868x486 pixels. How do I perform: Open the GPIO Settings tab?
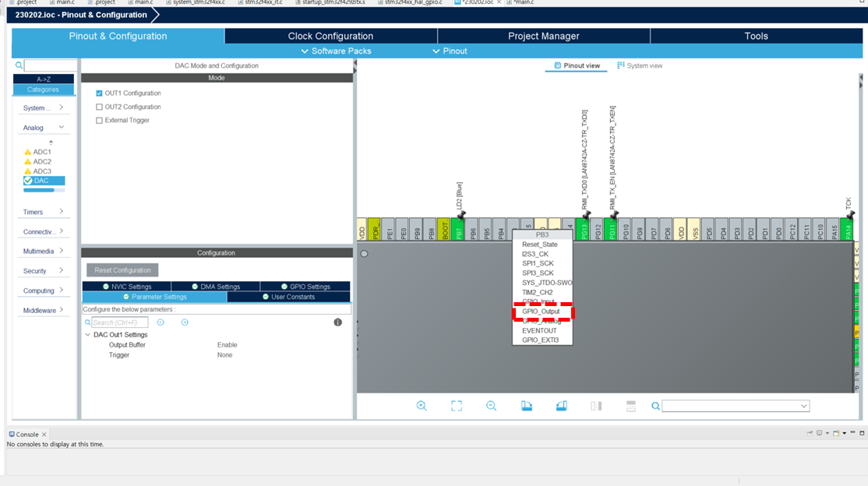305,287
